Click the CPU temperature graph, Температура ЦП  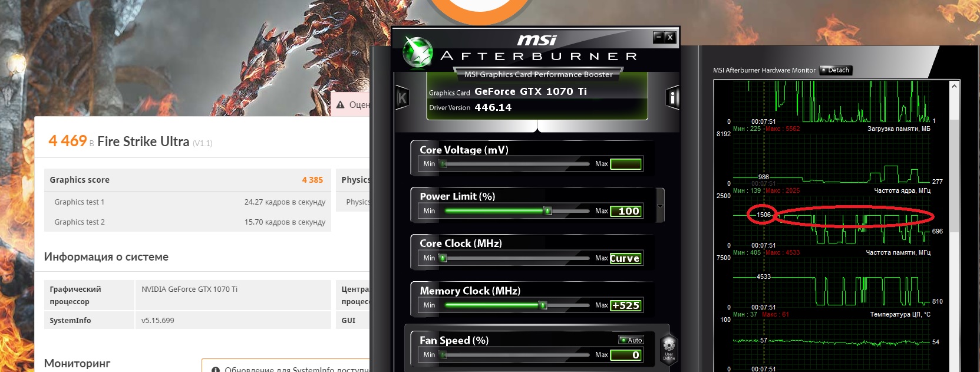(x=833, y=344)
